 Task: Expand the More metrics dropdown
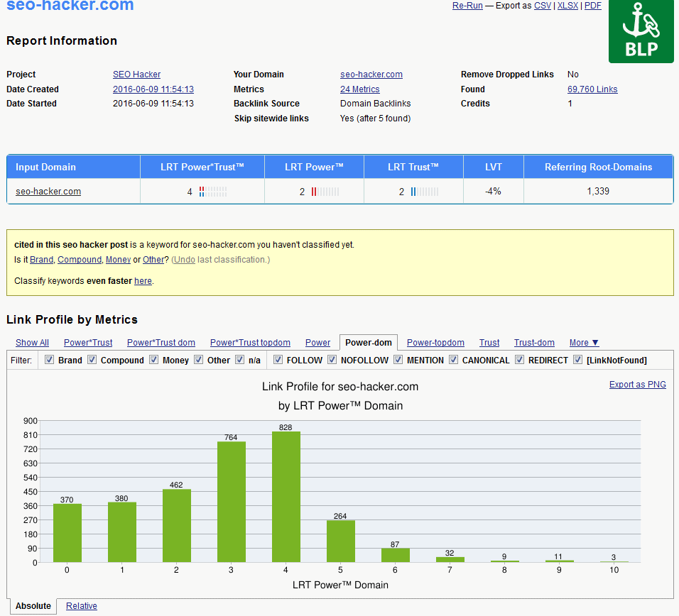point(584,343)
